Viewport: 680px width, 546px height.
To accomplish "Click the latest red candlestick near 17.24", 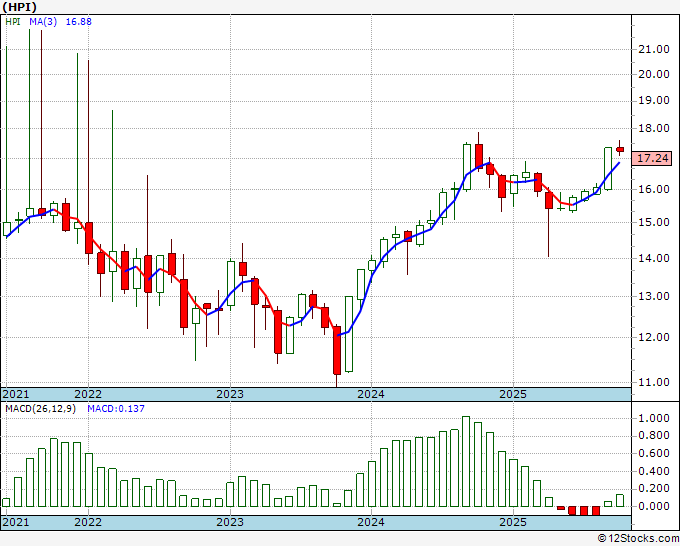I will tap(620, 149).
